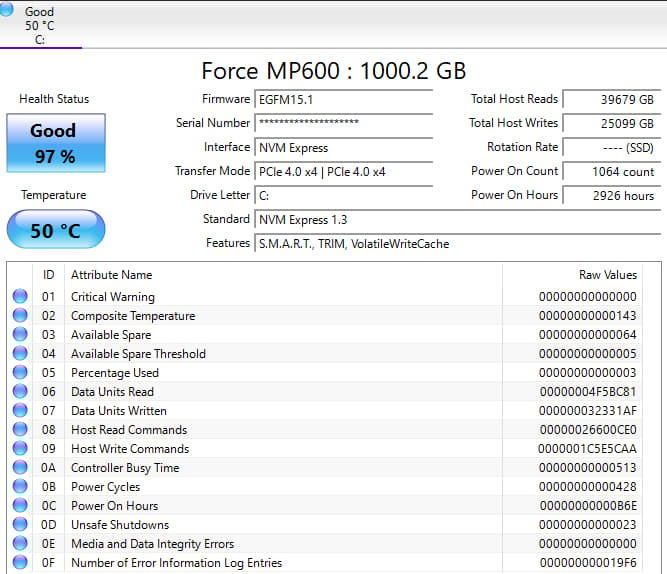Click the Interface field NVM Express
667x574 pixels.
click(344, 147)
